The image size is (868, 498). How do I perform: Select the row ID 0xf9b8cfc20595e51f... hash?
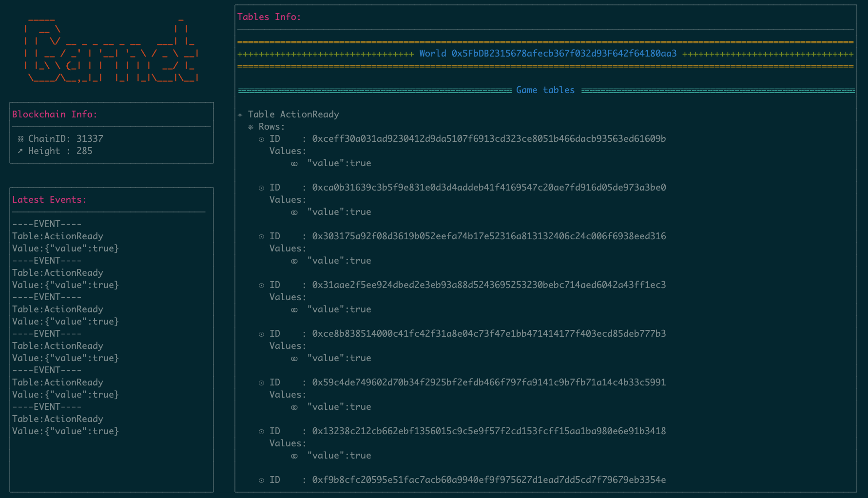click(x=489, y=480)
